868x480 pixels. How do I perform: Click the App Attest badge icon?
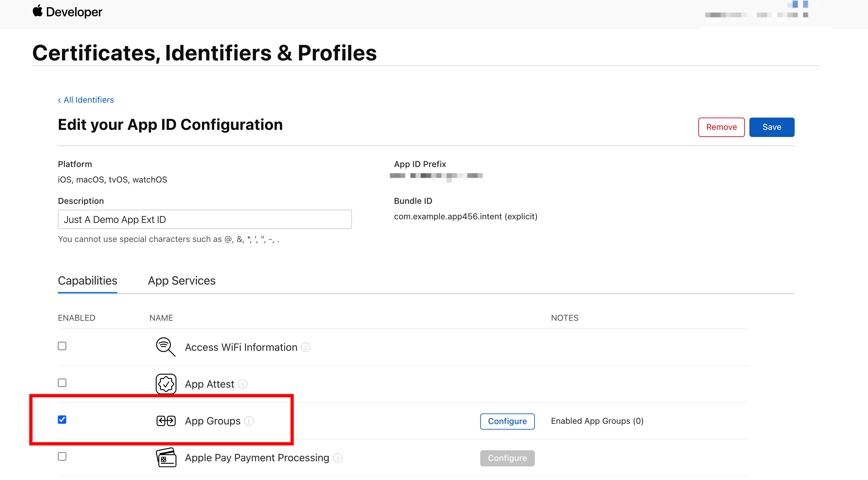click(166, 384)
